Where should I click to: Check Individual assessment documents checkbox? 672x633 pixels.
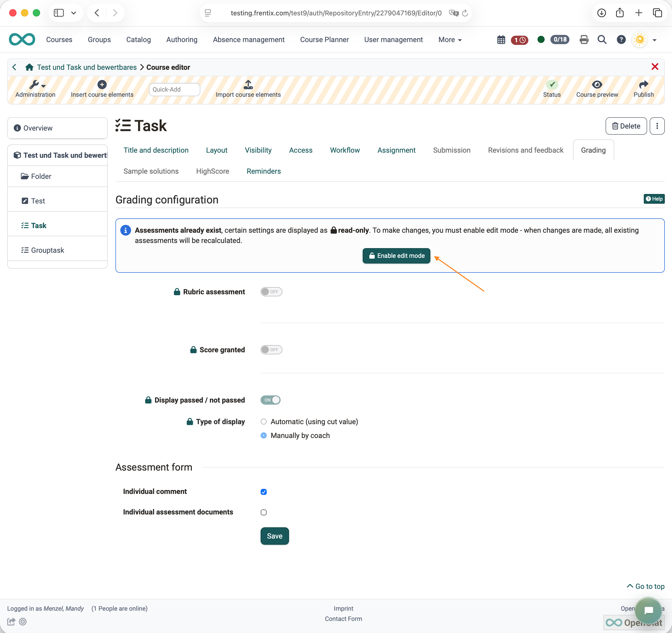pyautogui.click(x=264, y=512)
